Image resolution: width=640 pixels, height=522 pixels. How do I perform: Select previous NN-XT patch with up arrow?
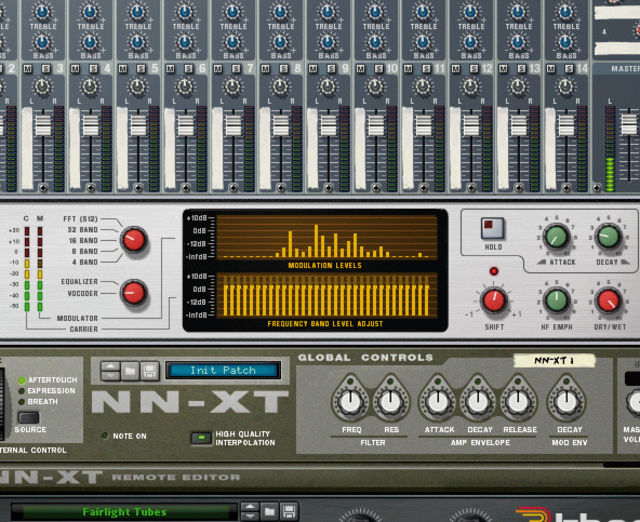pos(111,366)
